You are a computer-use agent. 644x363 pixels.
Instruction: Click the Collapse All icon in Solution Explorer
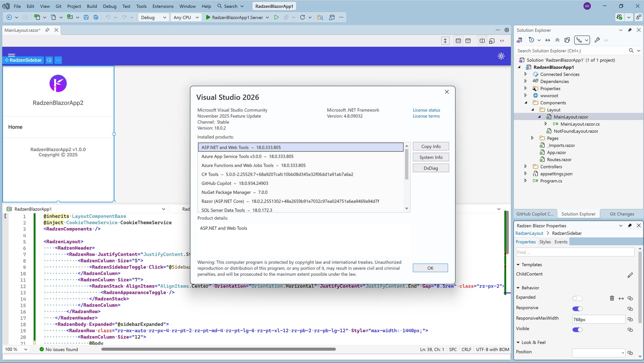click(x=557, y=40)
